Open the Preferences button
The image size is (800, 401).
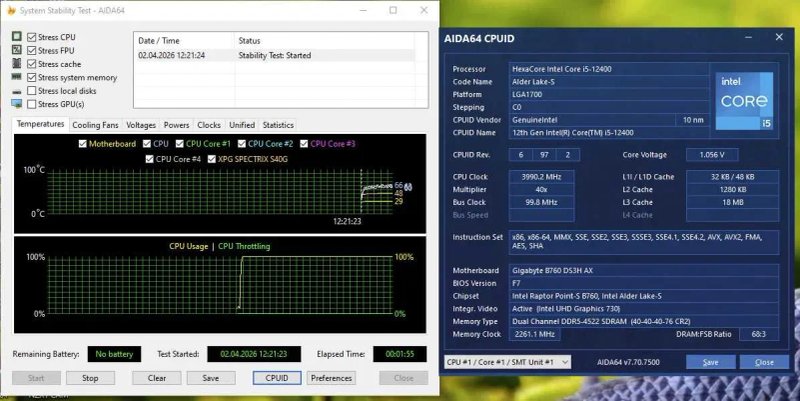click(x=331, y=378)
